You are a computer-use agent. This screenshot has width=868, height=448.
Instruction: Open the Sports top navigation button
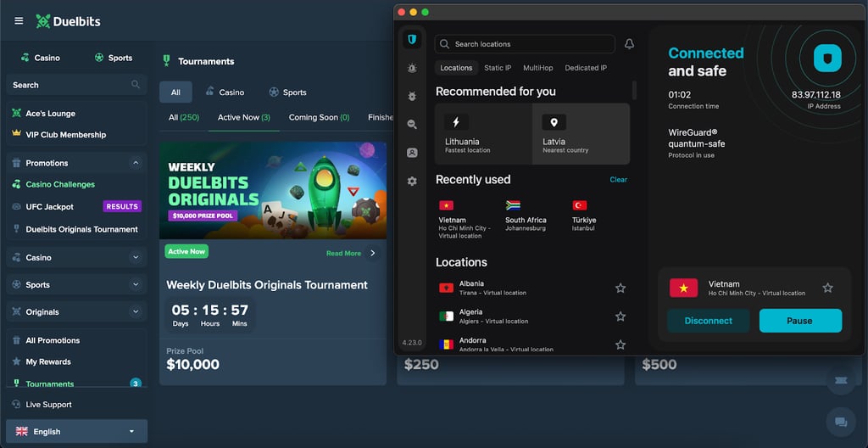click(114, 58)
